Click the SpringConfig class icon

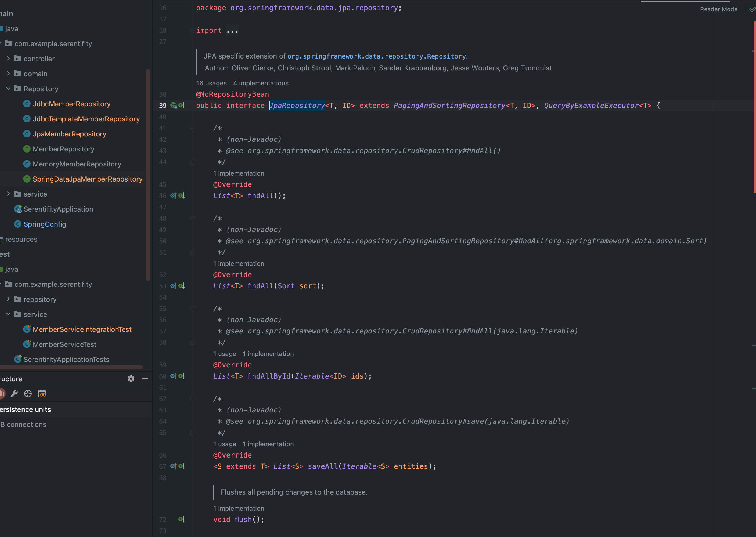[18, 224]
